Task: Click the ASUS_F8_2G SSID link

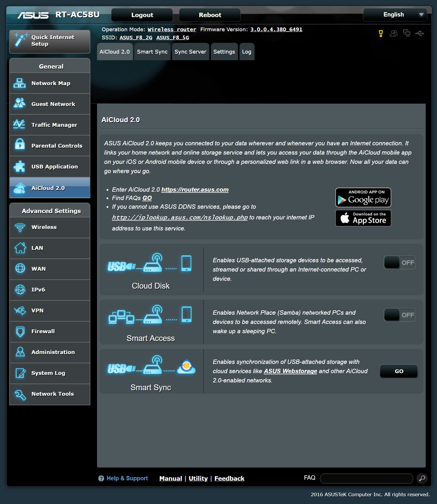Action: tap(136, 38)
